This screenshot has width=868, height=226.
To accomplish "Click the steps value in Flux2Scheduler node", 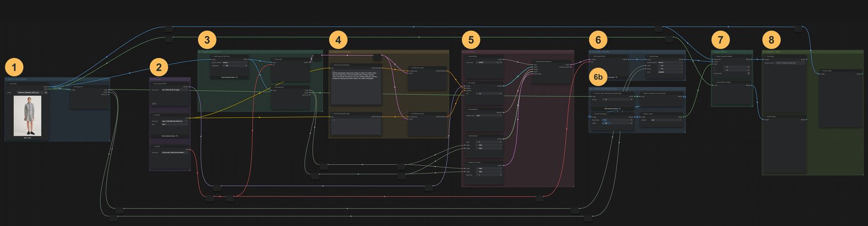I will pyautogui.click(x=489, y=141).
